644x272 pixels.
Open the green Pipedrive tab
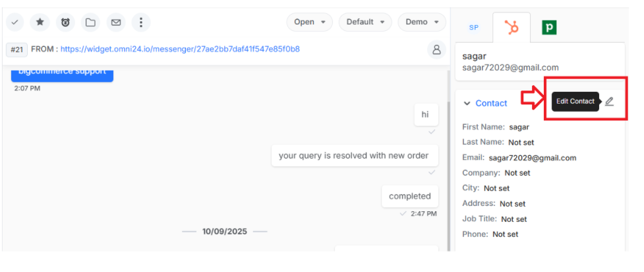tap(548, 28)
